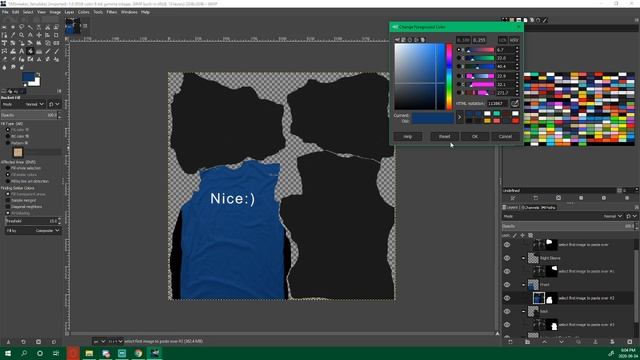Select the Pencil tool
The image size is (640, 360).
click(x=47, y=51)
